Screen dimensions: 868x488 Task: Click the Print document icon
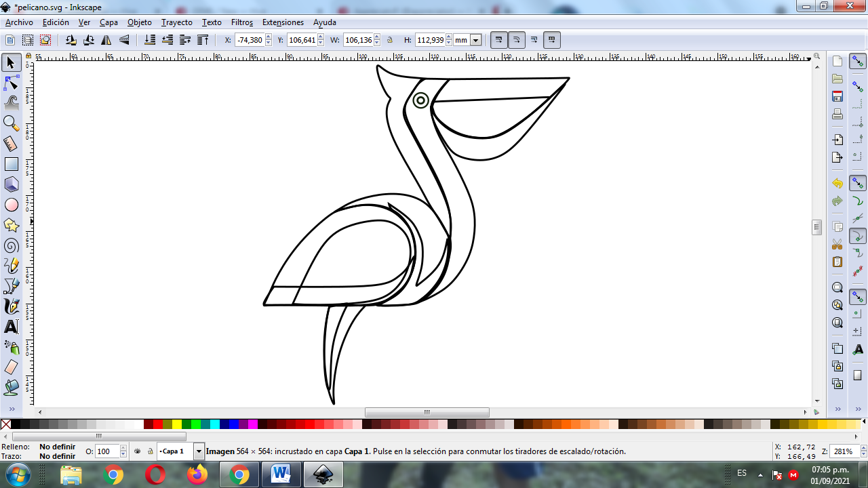point(837,114)
